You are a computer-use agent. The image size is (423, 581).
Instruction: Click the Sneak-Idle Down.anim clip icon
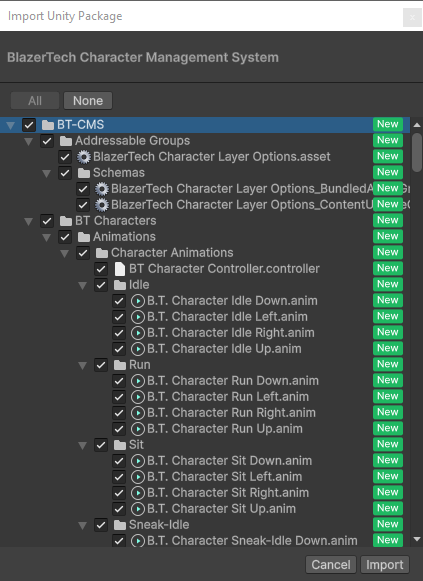pyautogui.click(x=138, y=541)
